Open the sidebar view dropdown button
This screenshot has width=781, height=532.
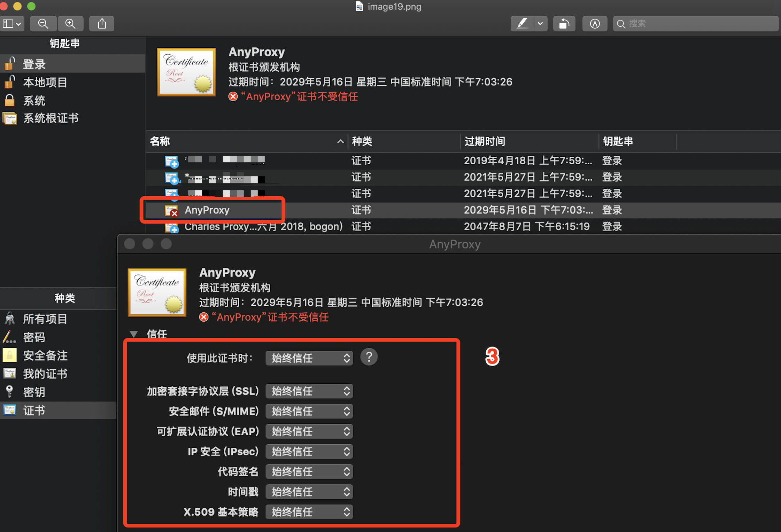pos(12,24)
